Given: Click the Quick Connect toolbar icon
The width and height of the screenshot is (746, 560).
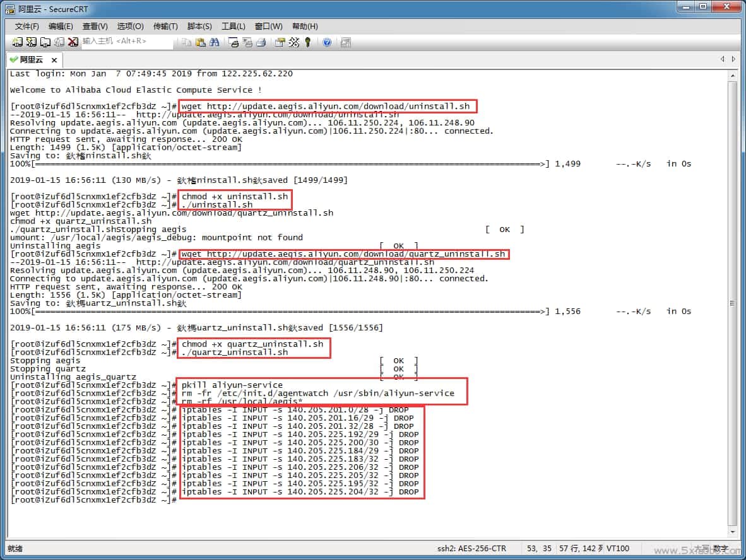Looking at the screenshot, I should [31, 42].
